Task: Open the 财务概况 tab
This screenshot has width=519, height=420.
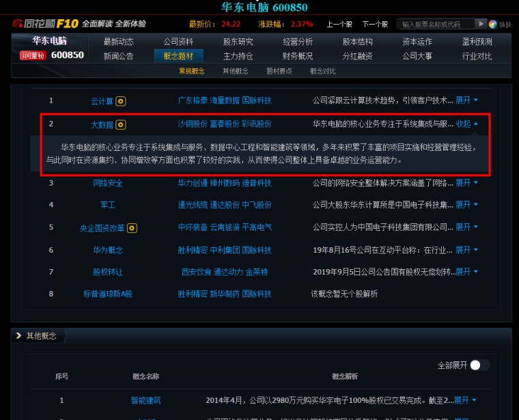Action: (298, 56)
